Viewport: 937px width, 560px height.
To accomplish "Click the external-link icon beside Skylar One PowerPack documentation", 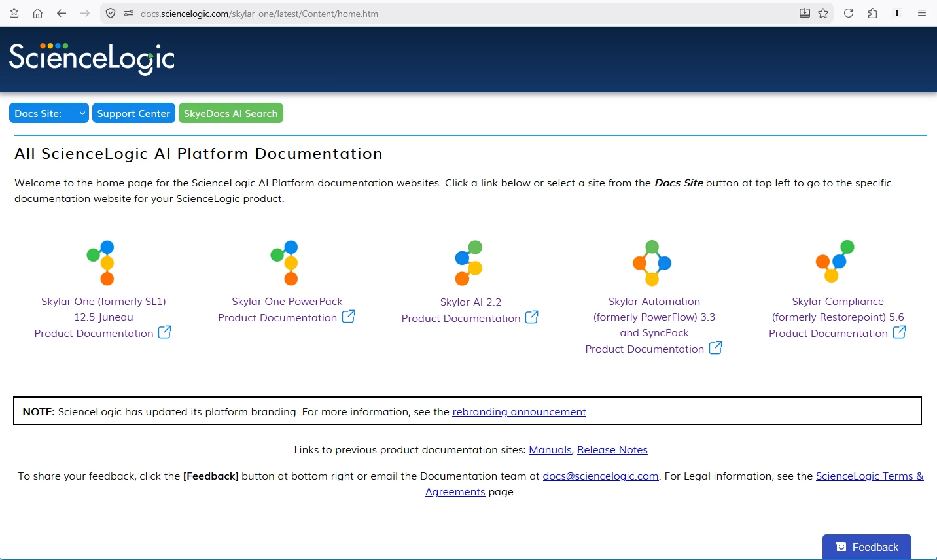I will coord(349,317).
